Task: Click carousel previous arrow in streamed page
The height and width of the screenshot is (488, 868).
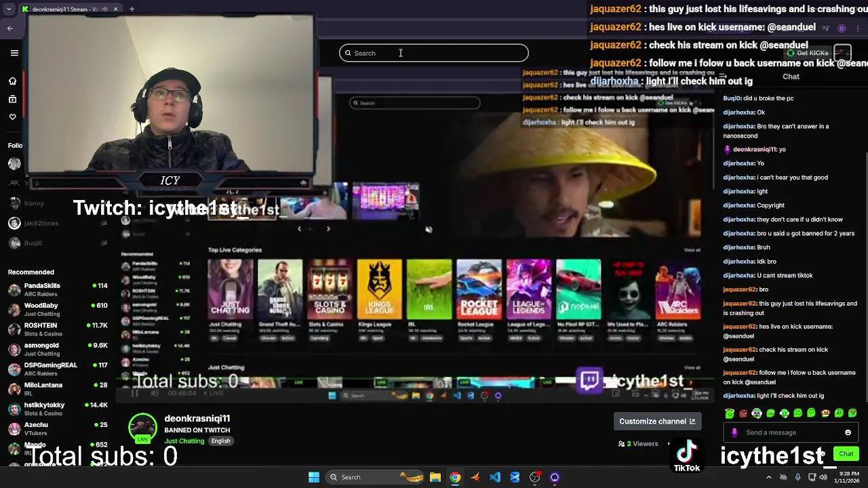Action: click(299, 229)
